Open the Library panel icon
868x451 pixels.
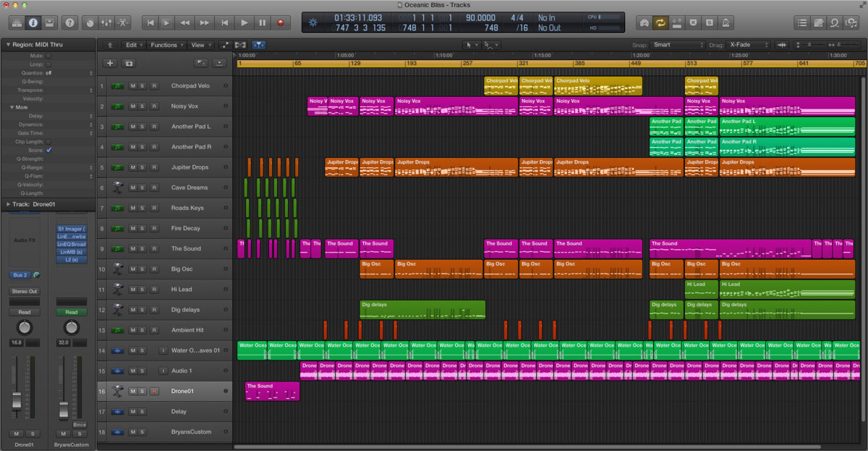[x=17, y=22]
